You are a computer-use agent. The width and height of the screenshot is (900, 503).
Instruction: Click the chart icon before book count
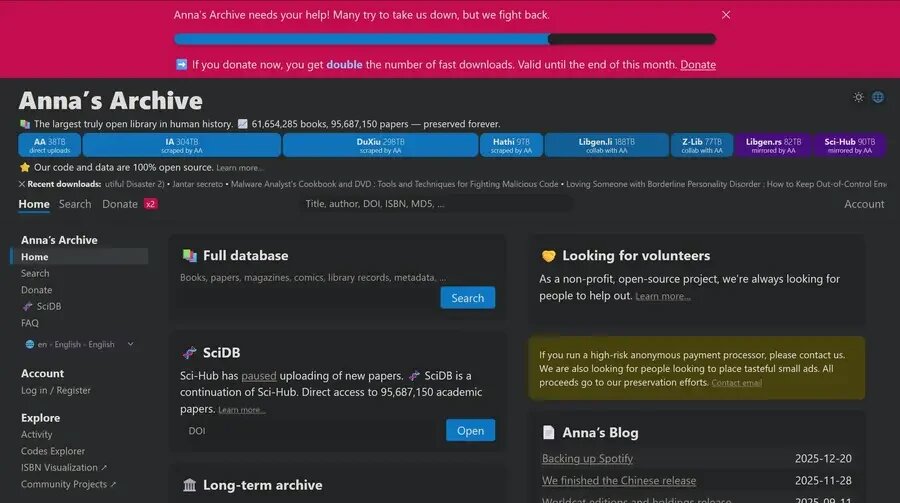(x=243, y=124)
